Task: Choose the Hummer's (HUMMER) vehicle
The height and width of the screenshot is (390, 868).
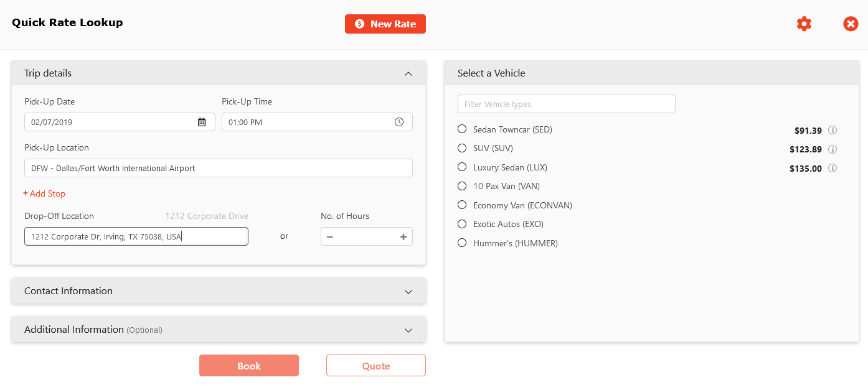Action: (x=461, y=243)
